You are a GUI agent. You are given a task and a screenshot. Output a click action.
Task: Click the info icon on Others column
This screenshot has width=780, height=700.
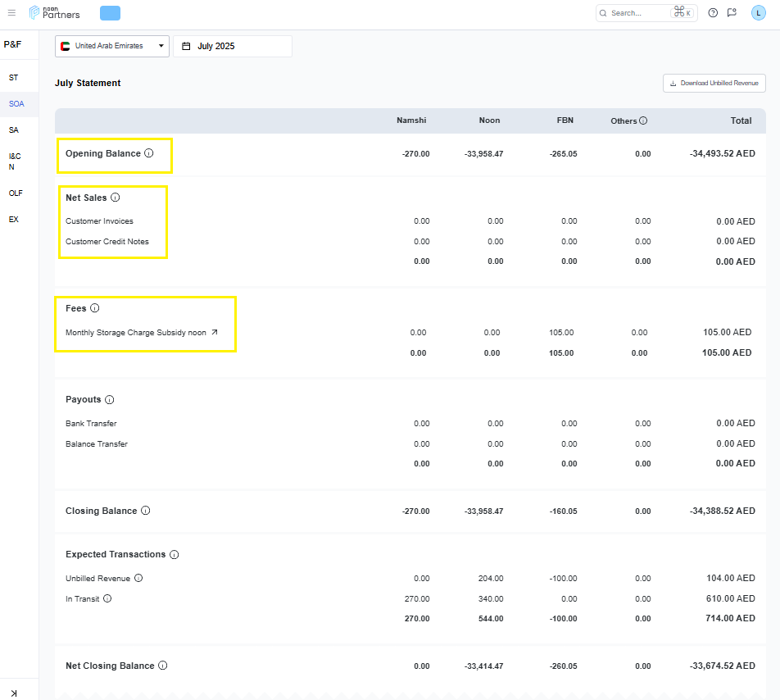tap(643, 120)
